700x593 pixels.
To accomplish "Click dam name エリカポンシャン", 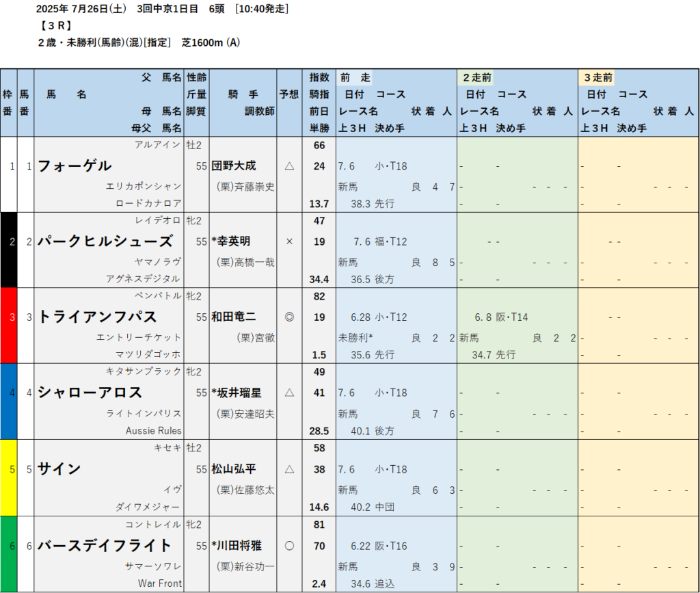I will point(144,186).
